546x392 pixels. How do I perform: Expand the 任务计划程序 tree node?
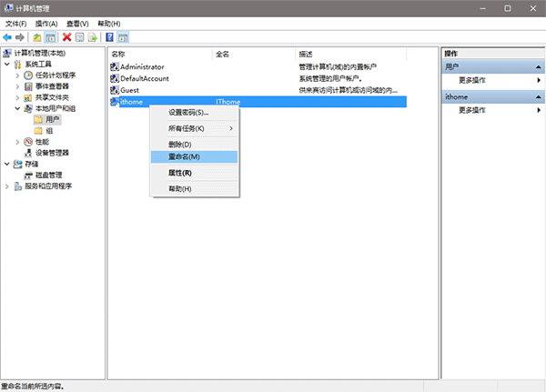(x=17, y=75)
